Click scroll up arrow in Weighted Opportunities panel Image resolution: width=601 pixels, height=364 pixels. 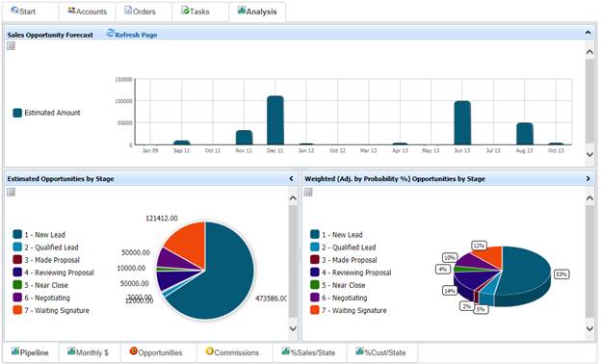coord(589,198)
